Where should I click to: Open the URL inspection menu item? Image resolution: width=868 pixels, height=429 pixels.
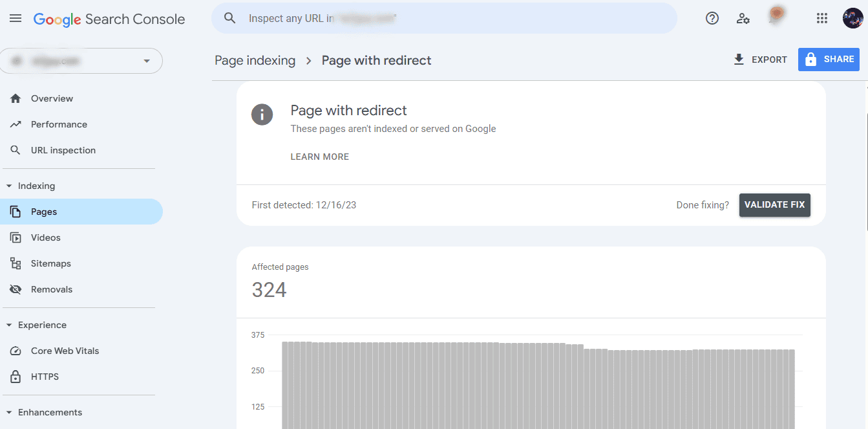[81, 150]
